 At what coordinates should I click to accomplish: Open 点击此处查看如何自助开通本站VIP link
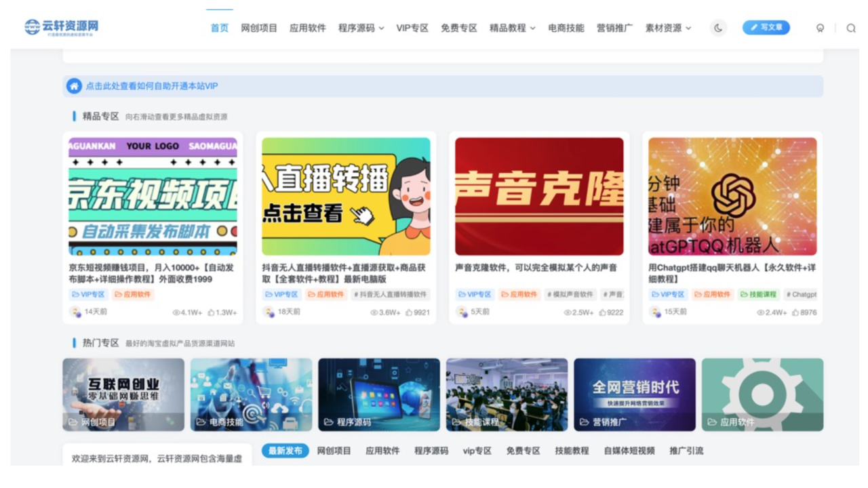point(152,86)
